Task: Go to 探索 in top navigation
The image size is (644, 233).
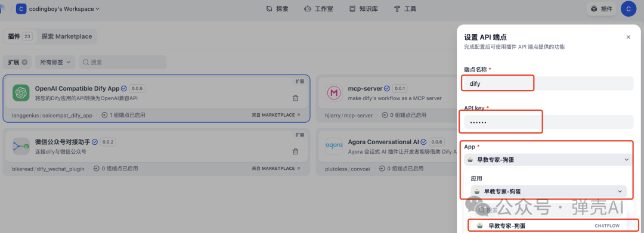Action: 277,8
